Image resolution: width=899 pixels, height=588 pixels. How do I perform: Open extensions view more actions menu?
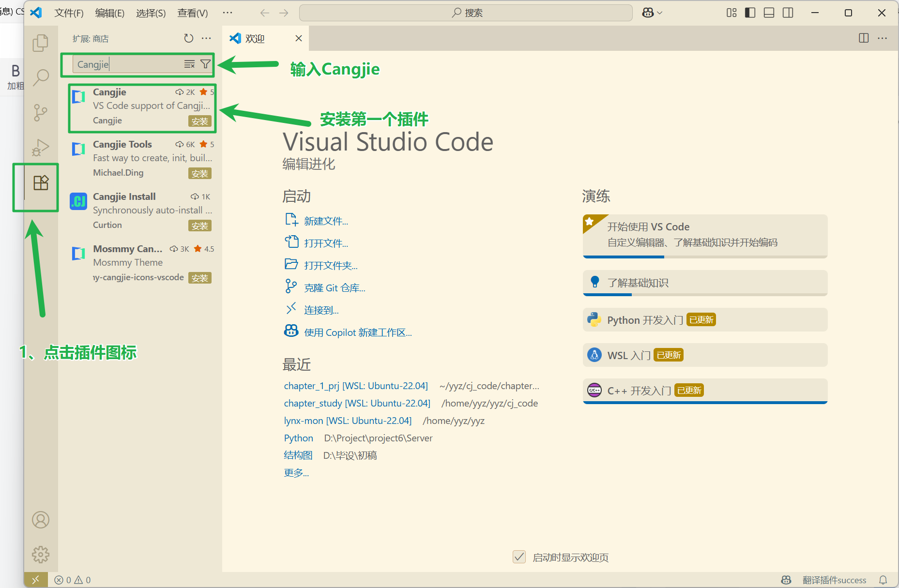click(206, 38)
